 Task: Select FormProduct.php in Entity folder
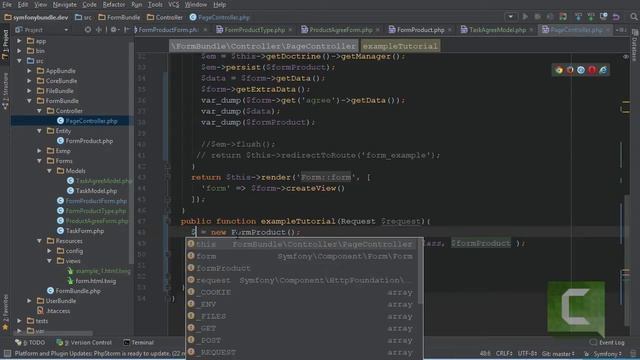click(85, 141)
